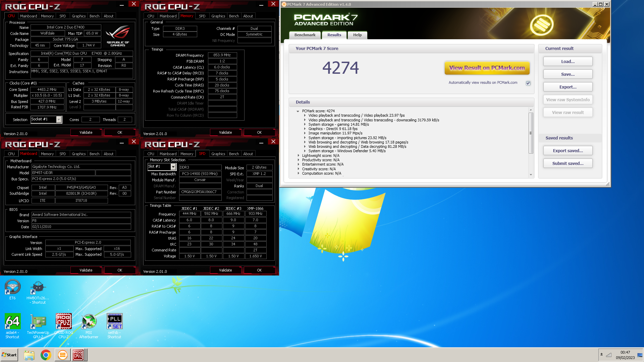Click the Republic of Gamers logo
Screen dimensions: 644x362
pos(118,36)
